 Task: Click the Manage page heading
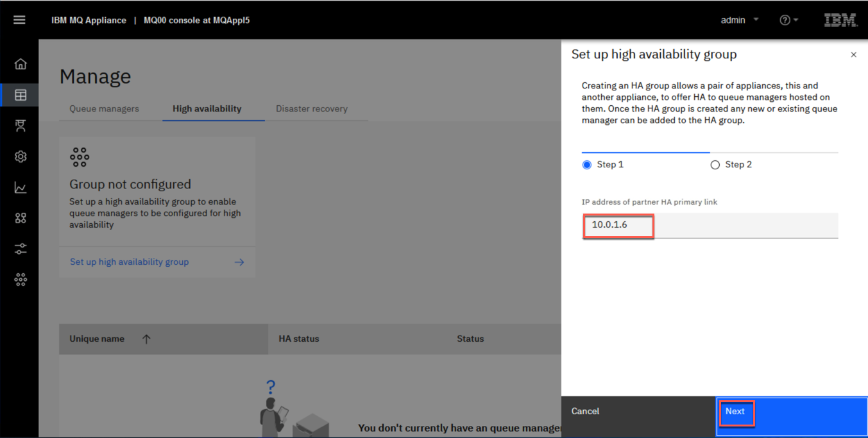95,76
